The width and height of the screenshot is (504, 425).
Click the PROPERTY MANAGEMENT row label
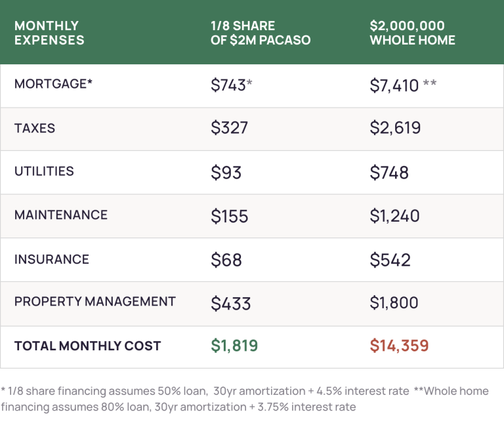(x=95, y=302)
